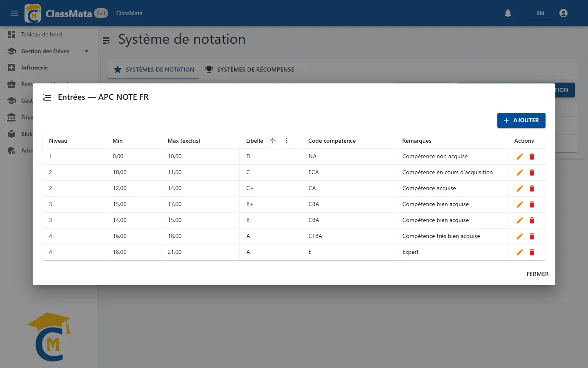
Task: Delete the row with Min 14,00
Action: click(x=532, y=220)
